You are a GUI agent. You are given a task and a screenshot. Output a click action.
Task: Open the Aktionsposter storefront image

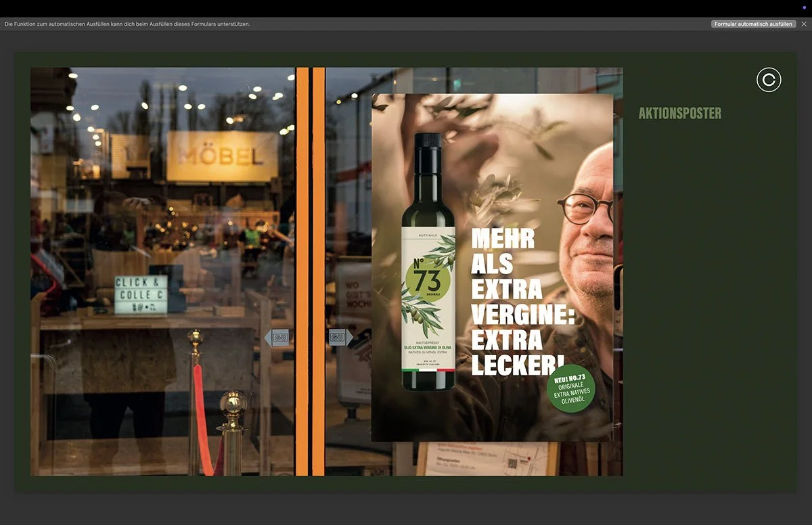[x=326, y=271]
